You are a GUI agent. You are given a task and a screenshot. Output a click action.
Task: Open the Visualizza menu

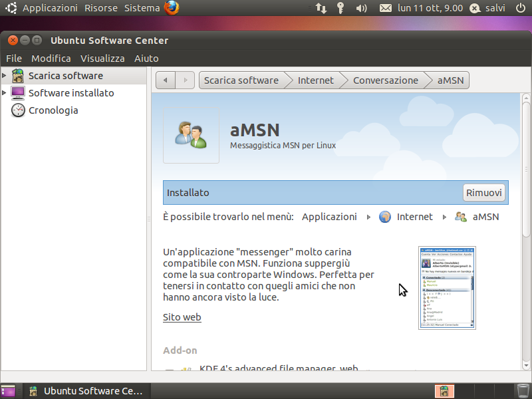coord(102,59)
